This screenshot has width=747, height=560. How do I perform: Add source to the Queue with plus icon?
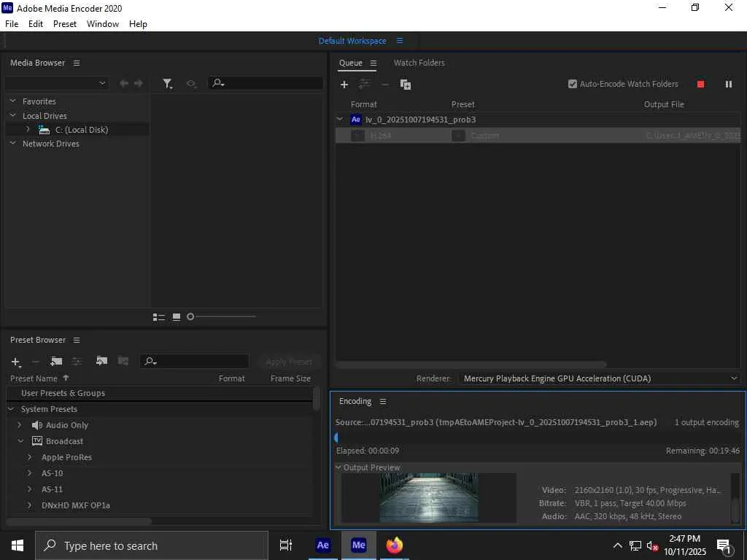[344, 85]
